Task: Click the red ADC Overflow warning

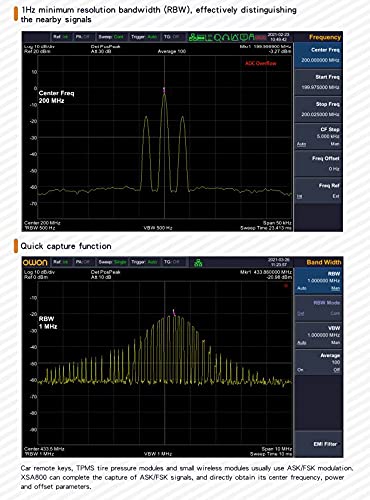Action: [261, 63]
